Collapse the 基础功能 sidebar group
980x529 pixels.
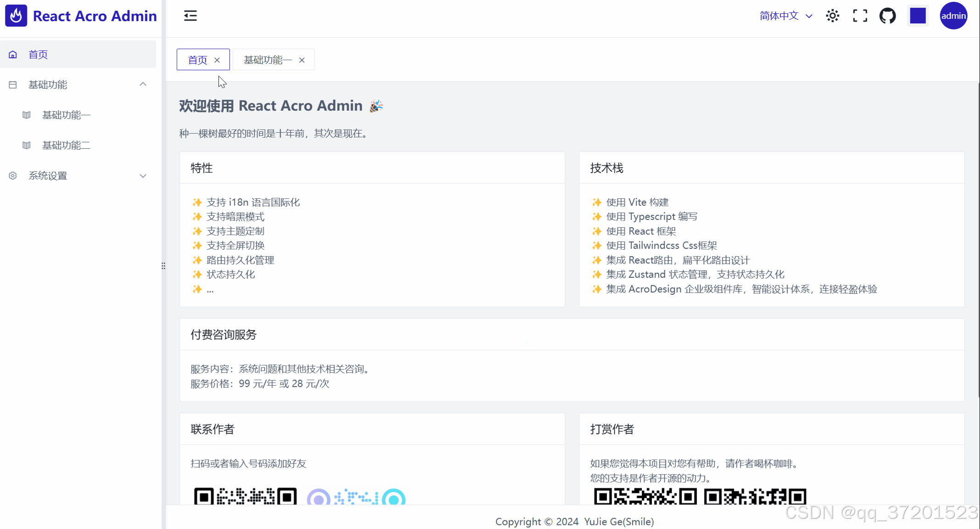(x=143, y=84)
